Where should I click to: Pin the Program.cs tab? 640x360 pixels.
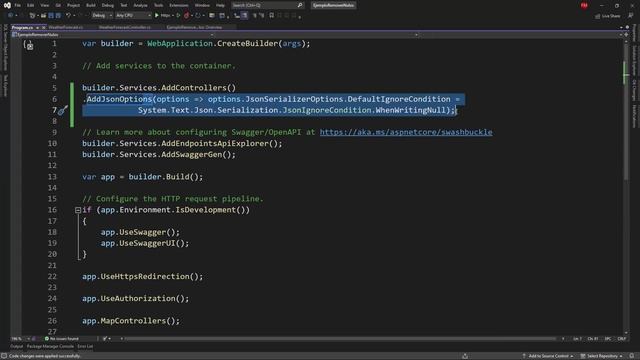(38, 27)
